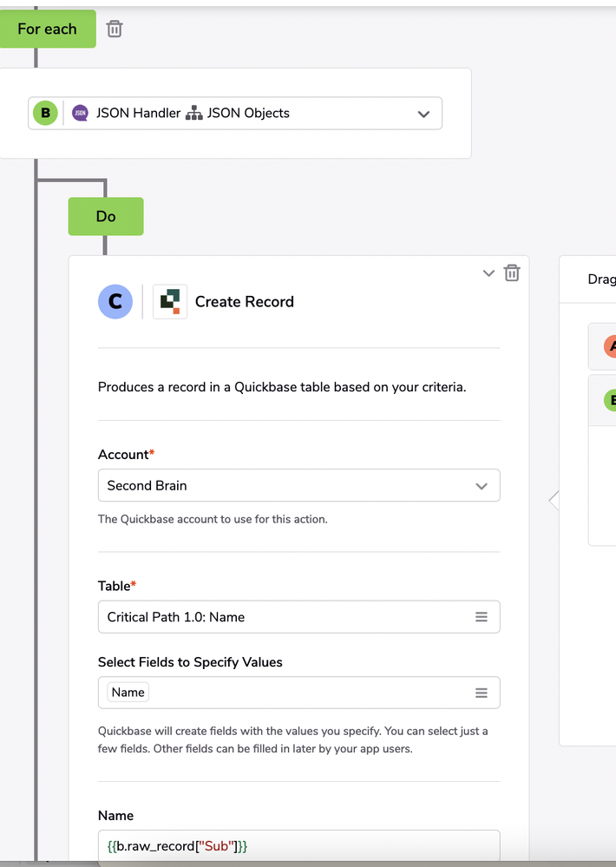Open the Table field list menu icon
The width and height of the screenshot is (616, 867).
click(x=482, y=616)
